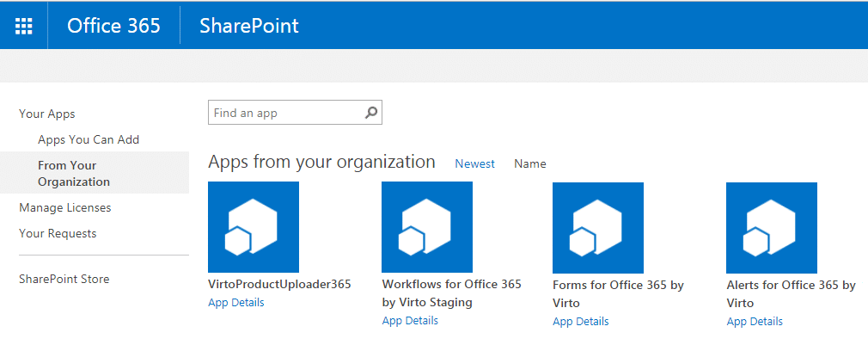Click Alerts for Office 365 by Virto name
Image resolution: width=868 pixels, height=351 pixels.
click(x=791, y=294)
